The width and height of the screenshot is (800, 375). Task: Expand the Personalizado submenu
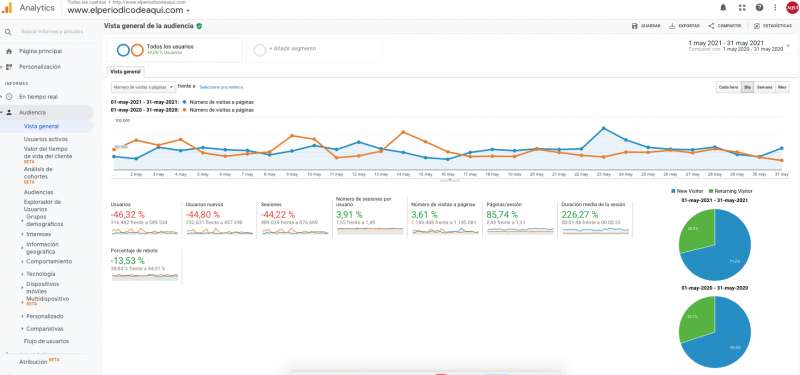point(22,316)
